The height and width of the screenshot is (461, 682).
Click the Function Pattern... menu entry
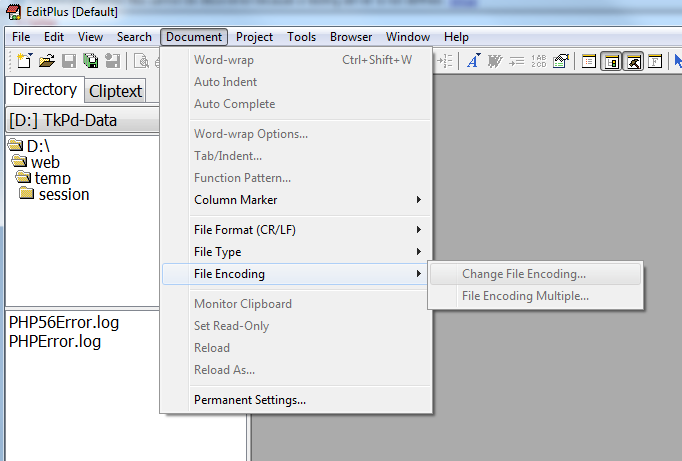(x=296, y=178)
